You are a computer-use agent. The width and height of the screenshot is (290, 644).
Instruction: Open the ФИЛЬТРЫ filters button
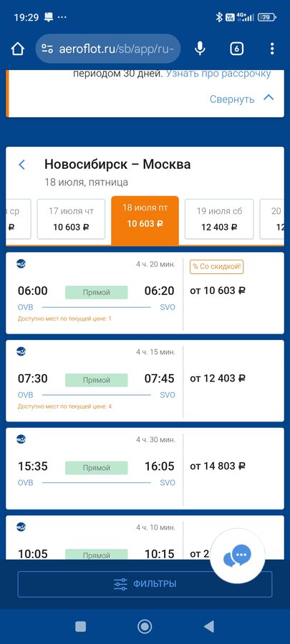coord(145,584)
